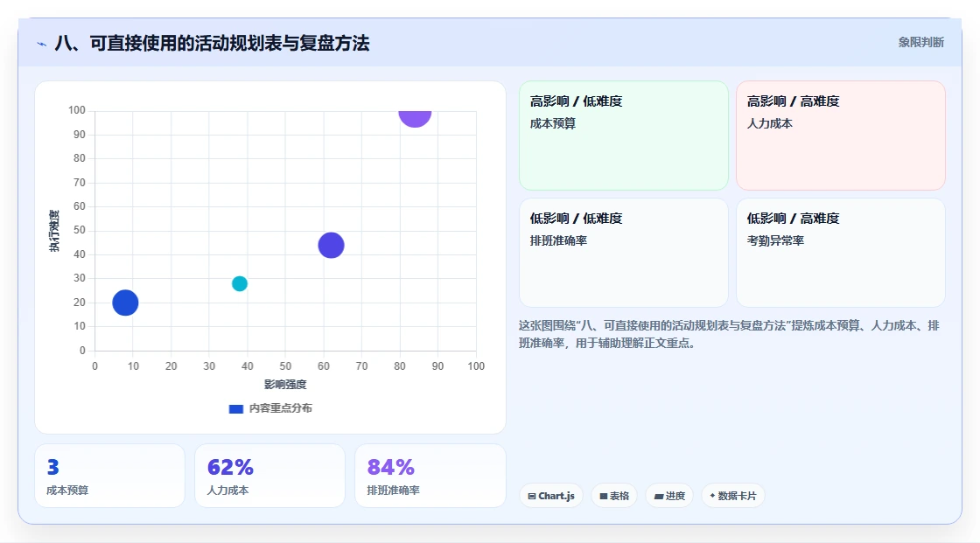
Task: Open the 低影响 / 高难度 quadrant card
Action: tap(841, 253)
